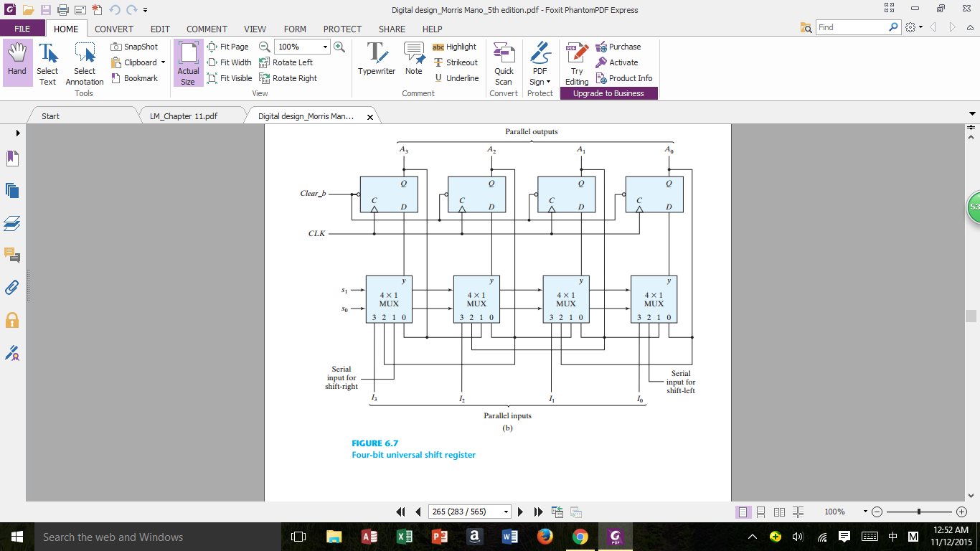Image resolution: width=980 pixels, height=551 pixels.
Task: Switch to LM_Chapter 11.pdf tab
Action: [184, 116]
